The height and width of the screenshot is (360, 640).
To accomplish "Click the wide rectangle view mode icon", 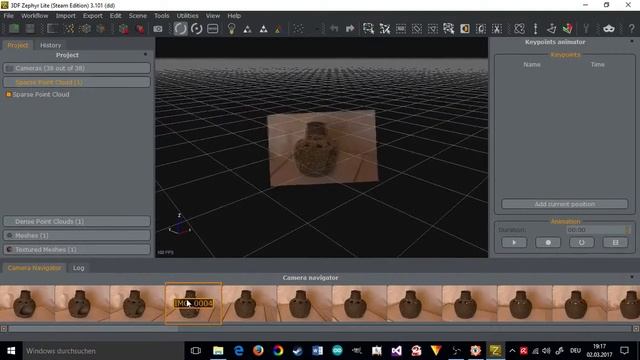I will point(213,29).
